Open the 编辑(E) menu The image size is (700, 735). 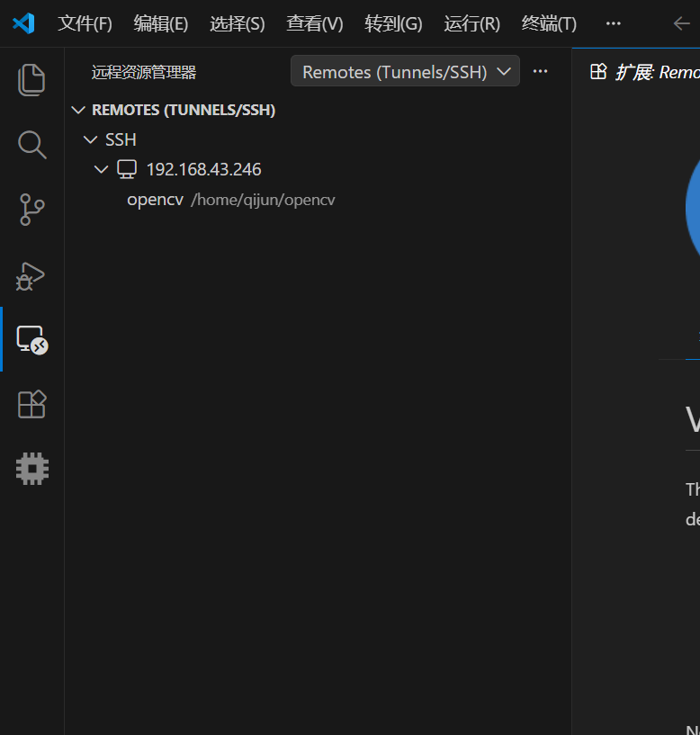click(161, 23)
